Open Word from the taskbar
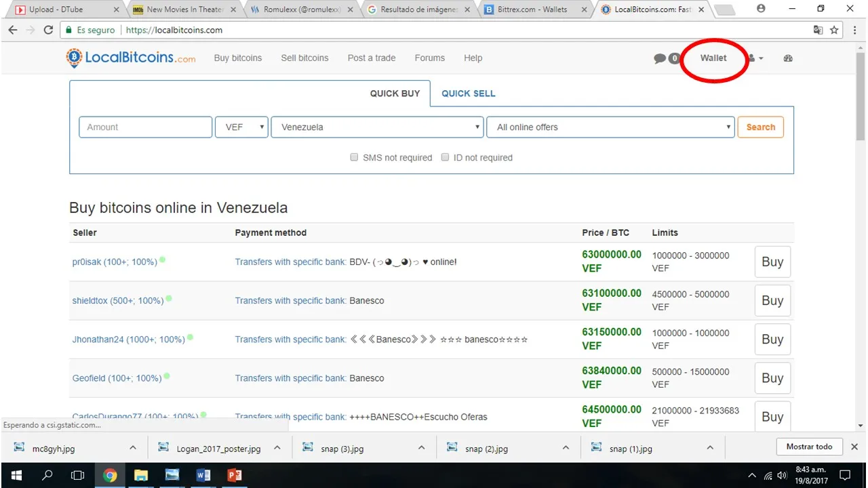The height and width of the screenshot is (488, 868). coord(203,475)
